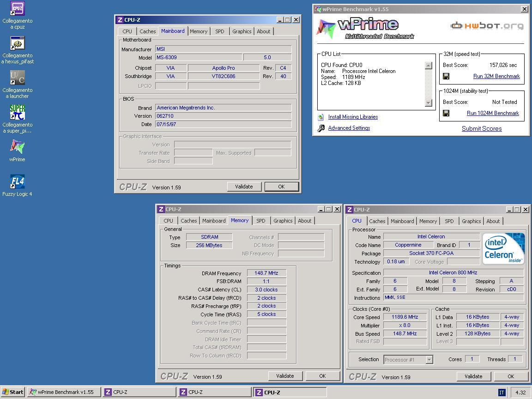Click the Chipset model Apollo Pro

(224, 68)
